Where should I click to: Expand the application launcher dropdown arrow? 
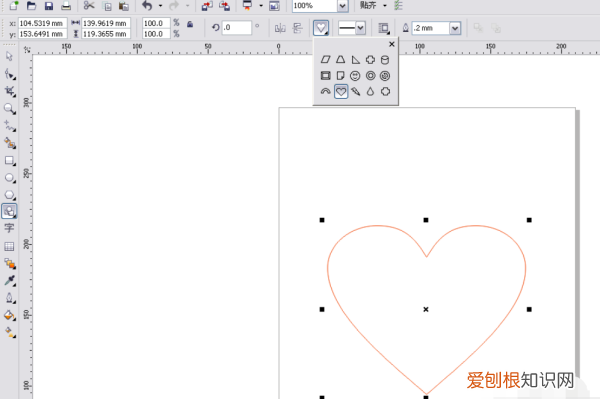(x=261, y=6)
